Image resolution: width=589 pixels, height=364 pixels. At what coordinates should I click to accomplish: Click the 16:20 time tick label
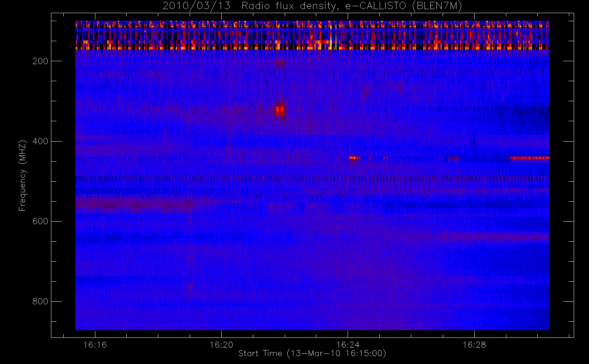point(221,345)
